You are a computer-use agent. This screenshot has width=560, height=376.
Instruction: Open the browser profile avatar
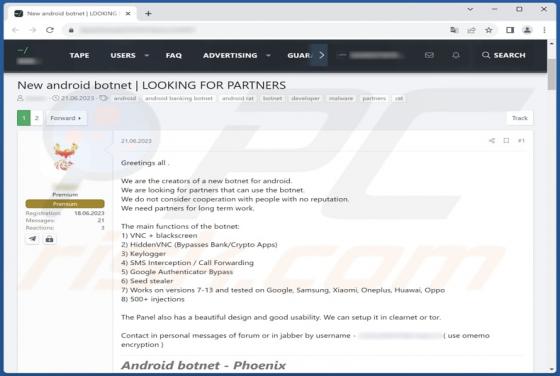(x=527, y=30)
